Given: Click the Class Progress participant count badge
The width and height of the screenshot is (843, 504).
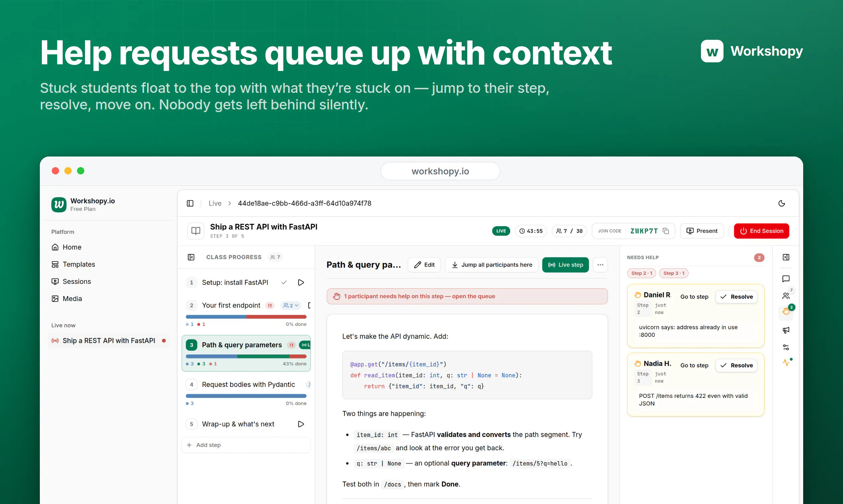Looking at the screenshot, I should 275,257.
